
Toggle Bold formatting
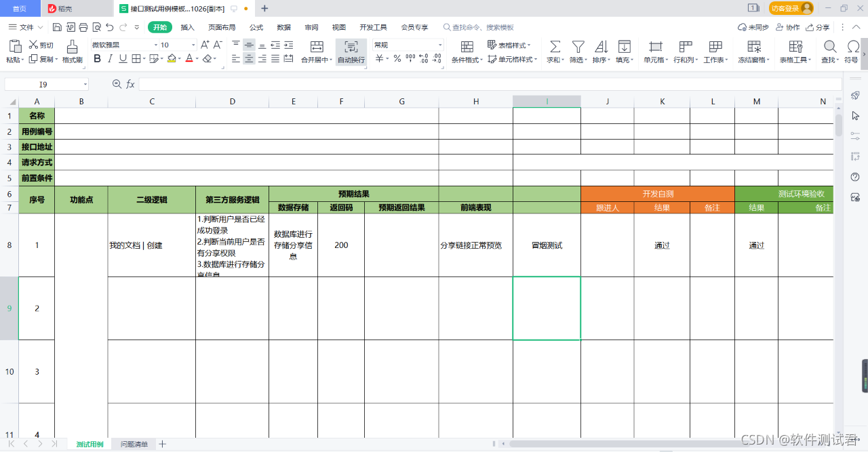click(x=97, y=59)
